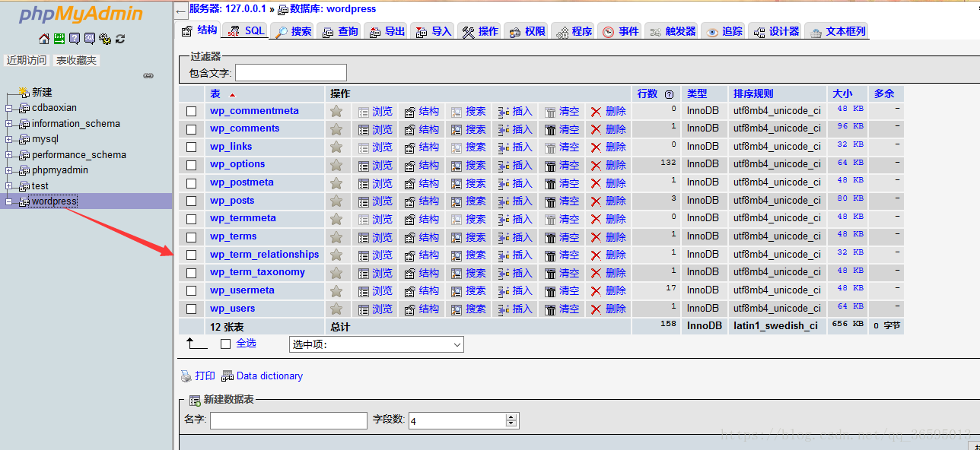Open the wp_term_relationships table link

click(x=265, y=255)
